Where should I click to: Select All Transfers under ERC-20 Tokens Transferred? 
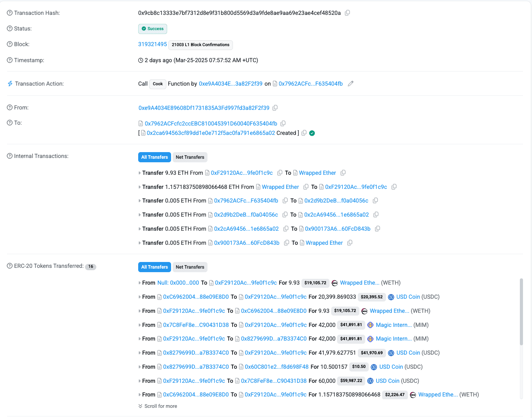click(154, 267)
